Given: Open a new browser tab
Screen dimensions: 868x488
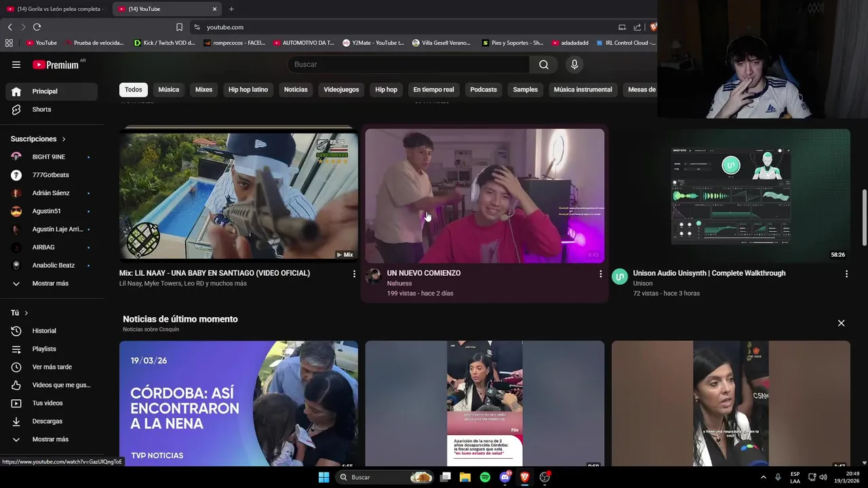Looking at the screenshot, I should tap(231, 9).
